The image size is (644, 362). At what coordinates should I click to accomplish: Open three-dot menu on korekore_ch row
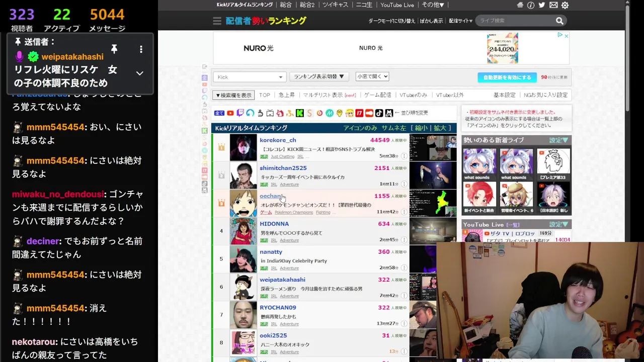tap(404, 156)
